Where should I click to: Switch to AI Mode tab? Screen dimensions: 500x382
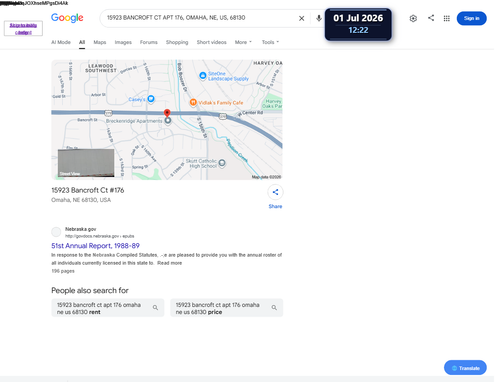(x=61, y=42)
